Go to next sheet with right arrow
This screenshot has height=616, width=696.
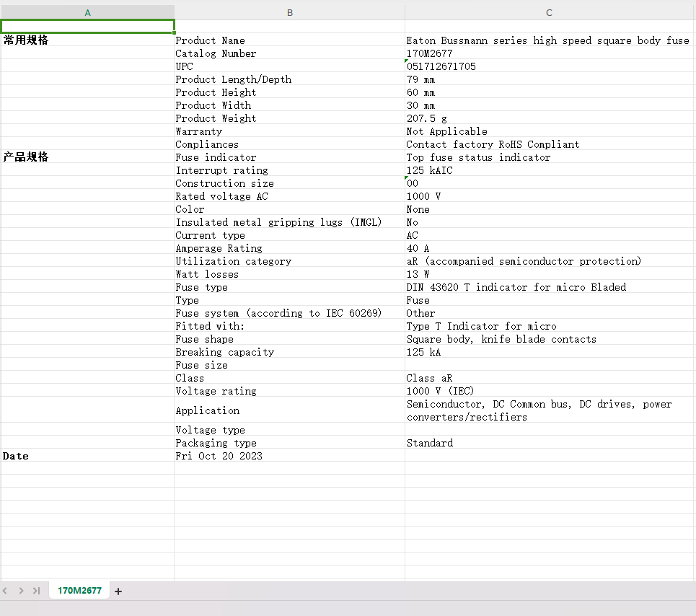(x=21, y=591)
